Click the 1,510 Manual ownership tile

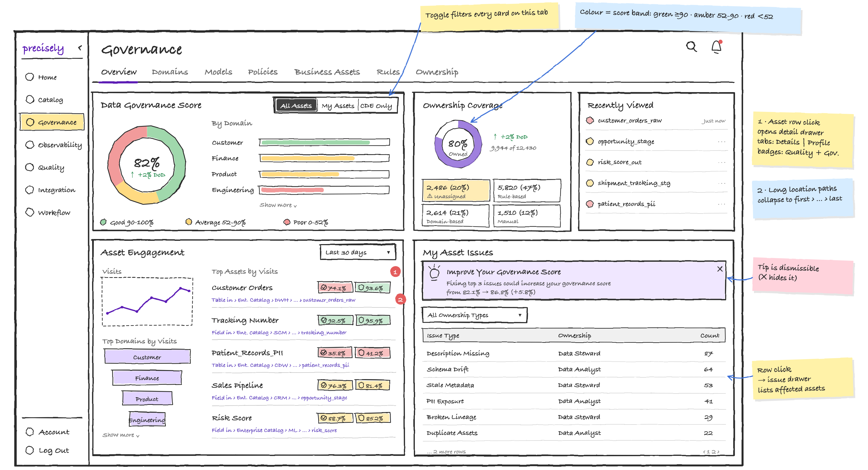(527, 216)
